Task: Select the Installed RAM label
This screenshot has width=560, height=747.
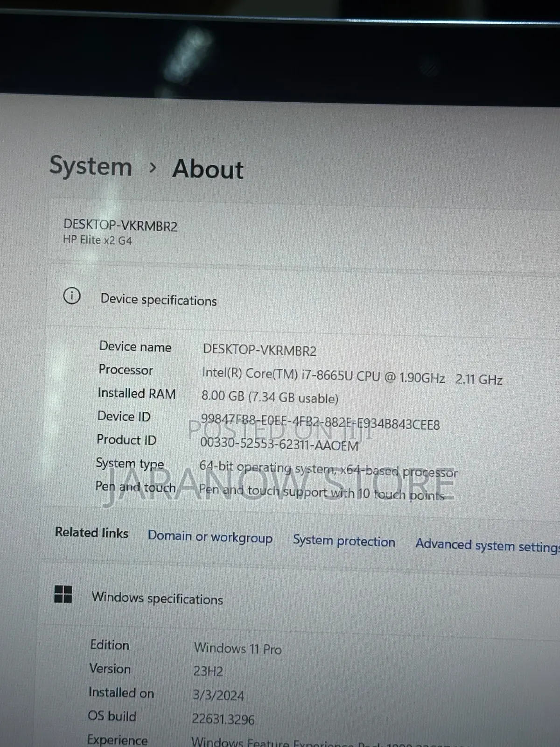Action: tap(137, 393)
